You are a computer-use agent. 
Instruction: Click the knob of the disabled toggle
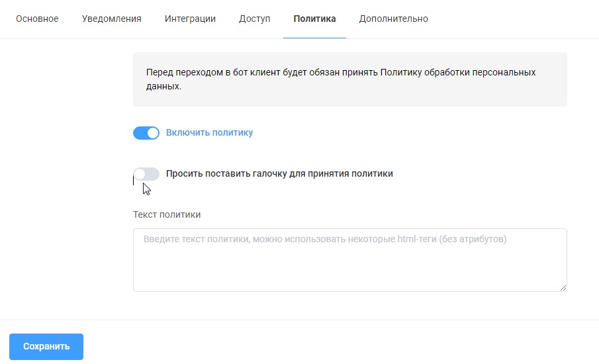pos(140,174)
